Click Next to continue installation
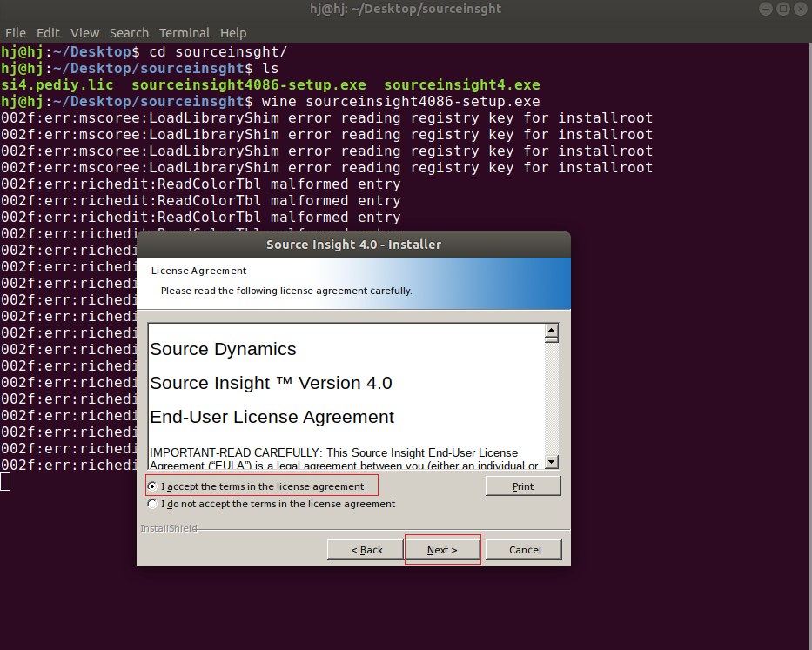 point(442,549)
